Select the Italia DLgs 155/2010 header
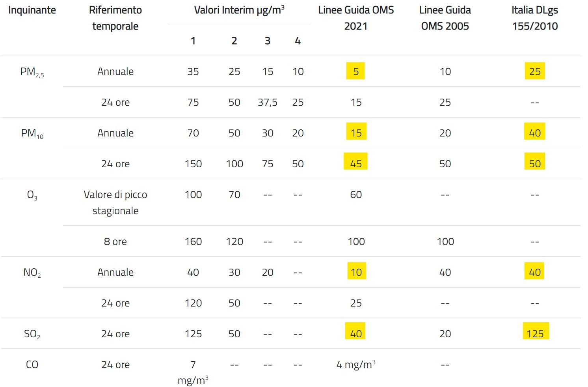 click(535, 18)
